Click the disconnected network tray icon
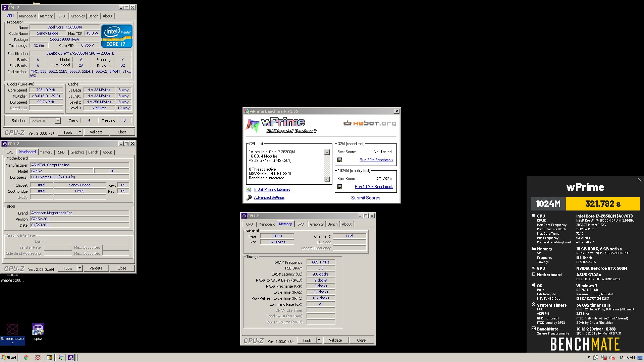 click(604, 358)
